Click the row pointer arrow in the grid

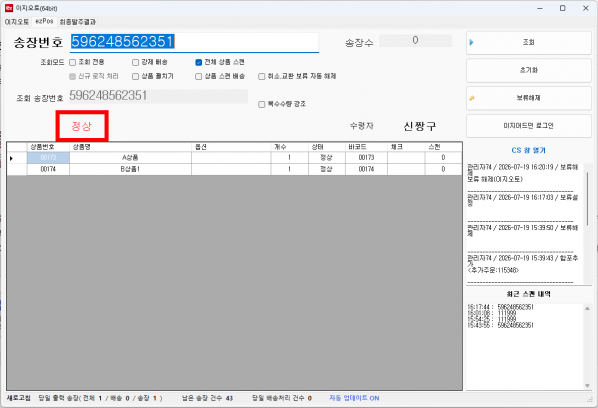tap(11, 158)
